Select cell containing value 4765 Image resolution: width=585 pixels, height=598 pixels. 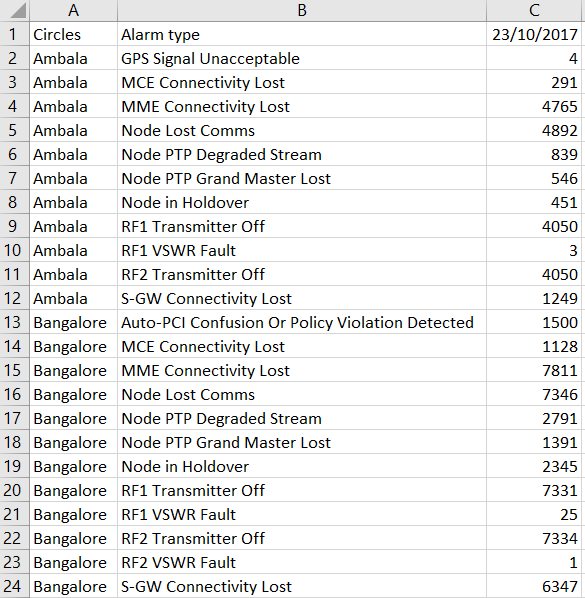coord(534,106)
